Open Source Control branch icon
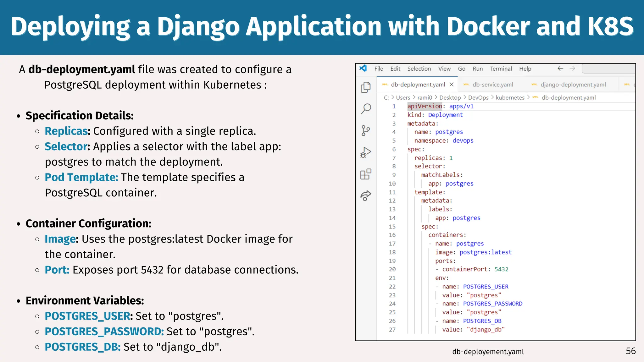 click(x=365, y=130)
